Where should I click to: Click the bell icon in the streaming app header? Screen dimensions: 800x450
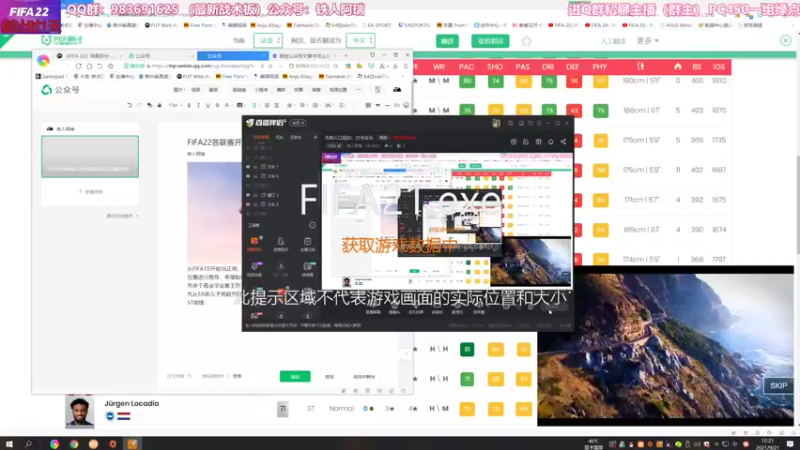click(x=551, y=142)
